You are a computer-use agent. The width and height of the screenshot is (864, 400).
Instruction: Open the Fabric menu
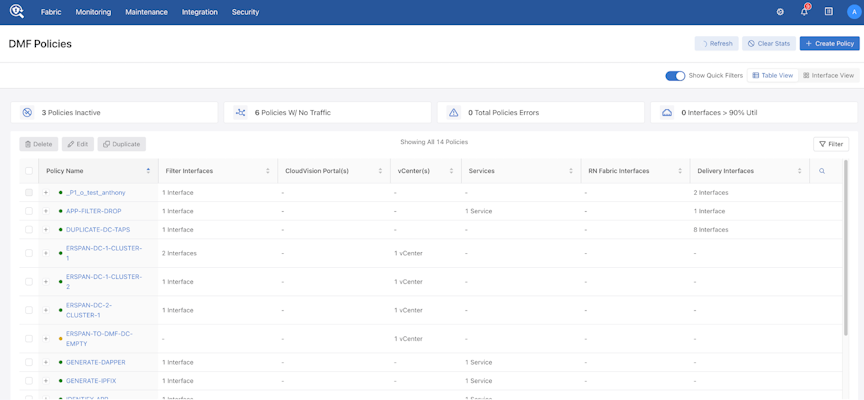(x=51, y=12)
